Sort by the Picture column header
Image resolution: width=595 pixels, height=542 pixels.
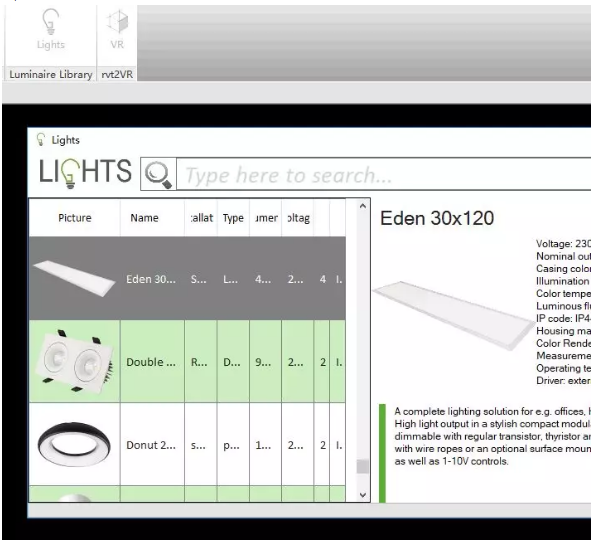click(x=75, y=218)
